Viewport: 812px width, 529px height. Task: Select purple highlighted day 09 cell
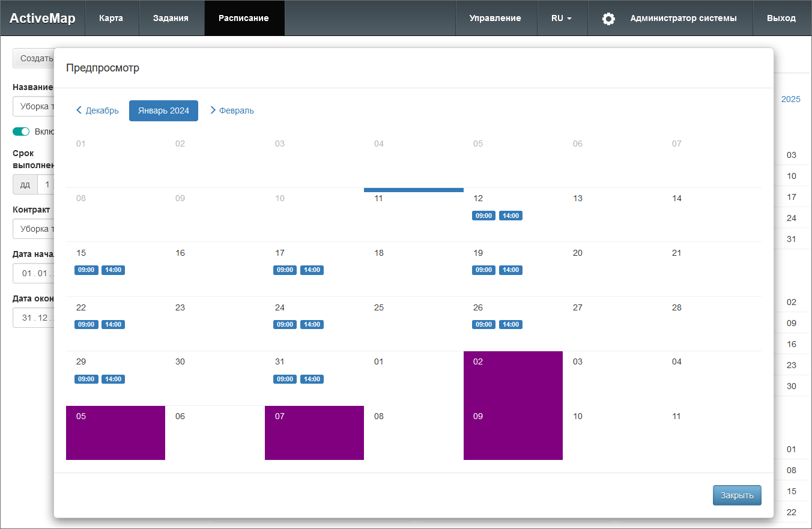[513, 433]
